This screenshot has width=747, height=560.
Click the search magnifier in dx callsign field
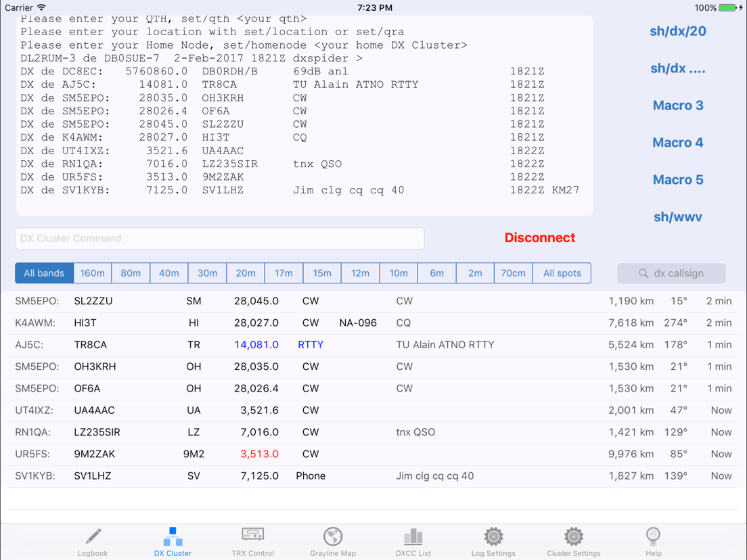(643, 273)
